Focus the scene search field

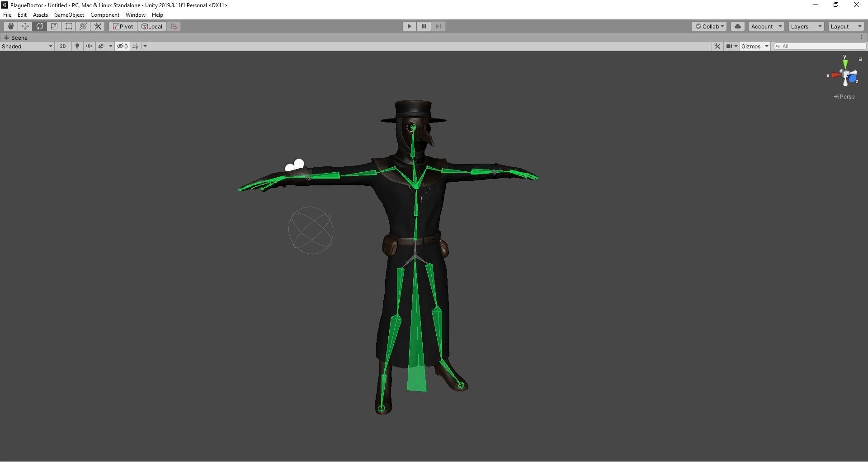[820, 46]
